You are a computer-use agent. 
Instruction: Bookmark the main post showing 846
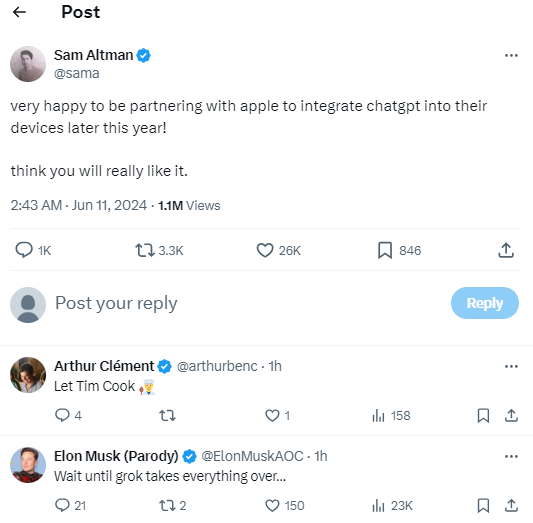[399, 250]
